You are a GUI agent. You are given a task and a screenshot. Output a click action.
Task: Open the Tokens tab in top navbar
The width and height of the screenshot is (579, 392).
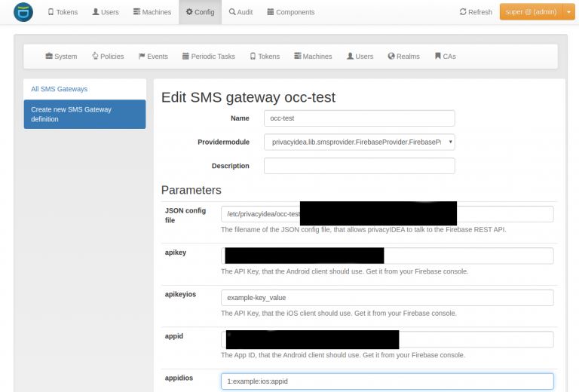pyautogui.click(x=63, y=12)
